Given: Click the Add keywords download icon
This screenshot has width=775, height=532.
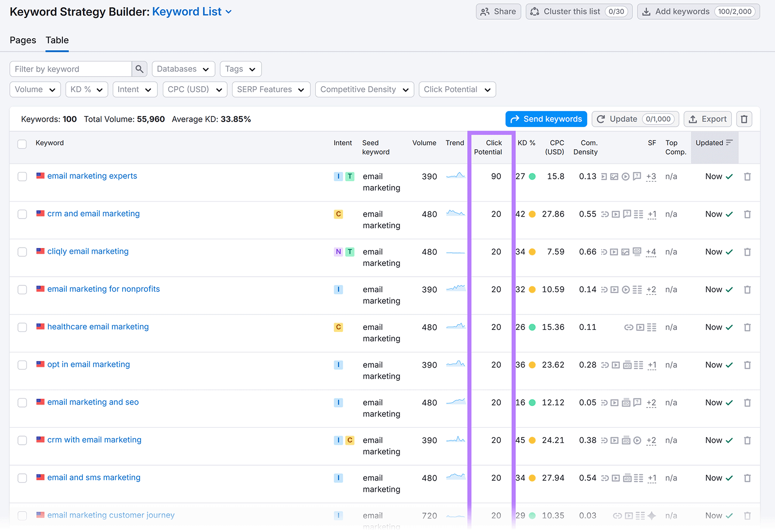Looking at the screenshot, I should pyautogui.click(x=646, y=11).
